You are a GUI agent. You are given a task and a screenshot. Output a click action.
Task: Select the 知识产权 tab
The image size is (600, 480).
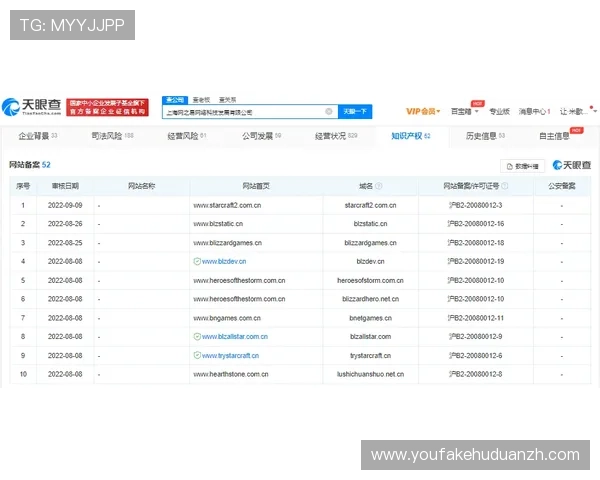click(411, 136)
